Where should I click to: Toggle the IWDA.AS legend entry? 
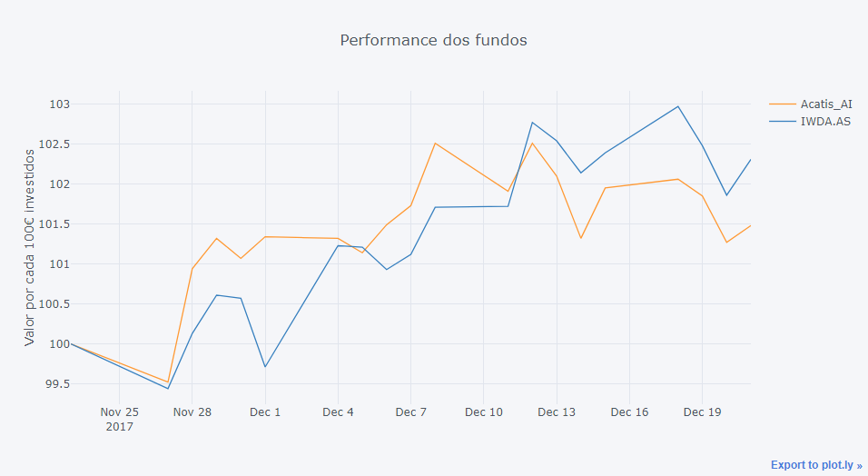click(824, 121)
